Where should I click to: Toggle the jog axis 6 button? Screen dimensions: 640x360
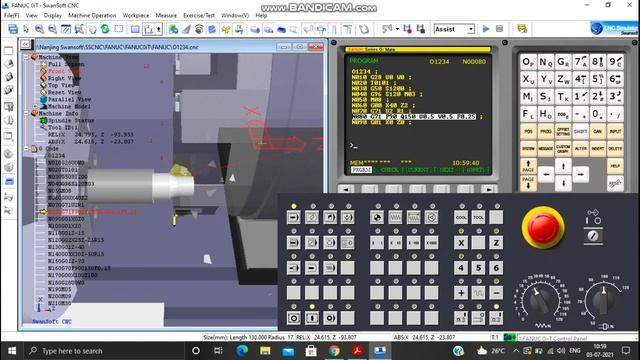tap(496, 268)
